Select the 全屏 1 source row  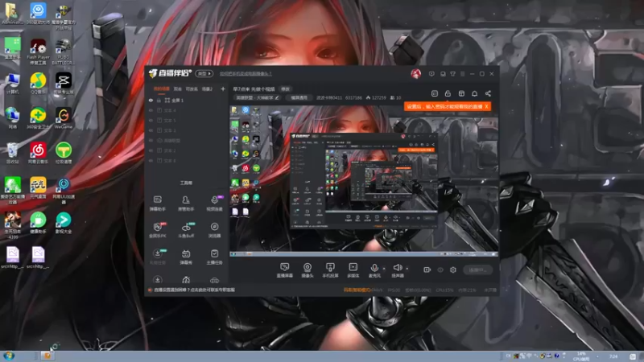coord(187,100)
